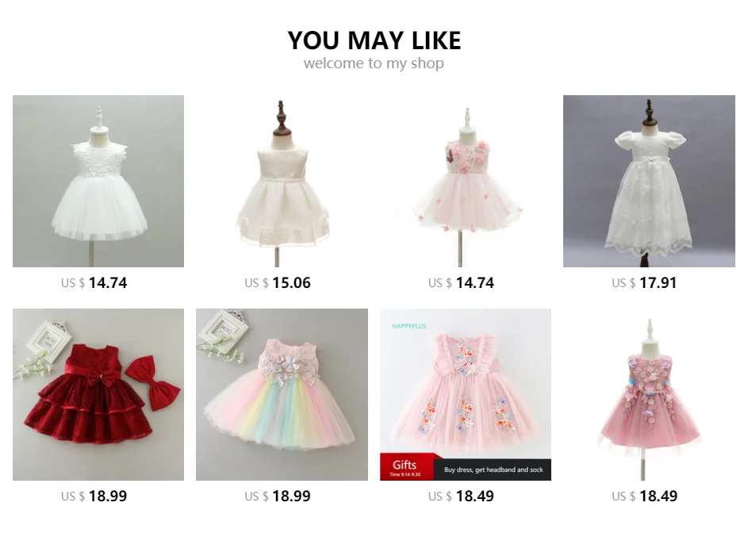The height and width of the screenshot is (560, 748).
Task: Select the cream sleeveless satin dress image
Action: (x=282, y=181)
